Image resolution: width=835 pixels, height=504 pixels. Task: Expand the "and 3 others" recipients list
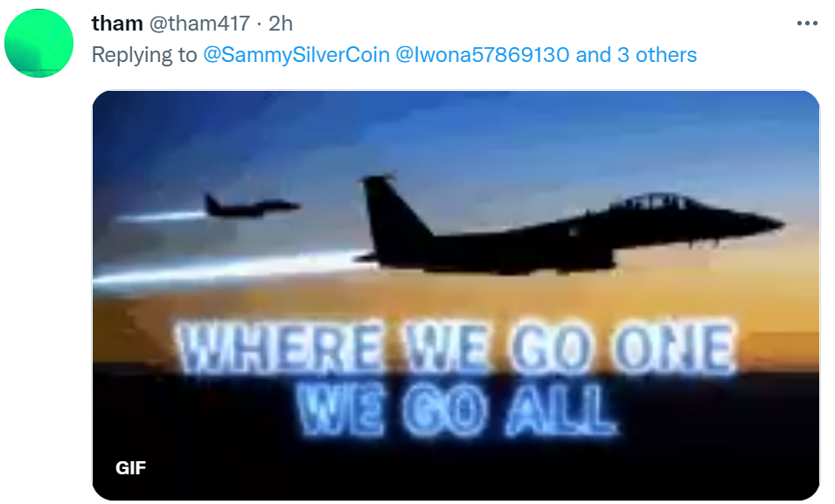coord(637,55)
